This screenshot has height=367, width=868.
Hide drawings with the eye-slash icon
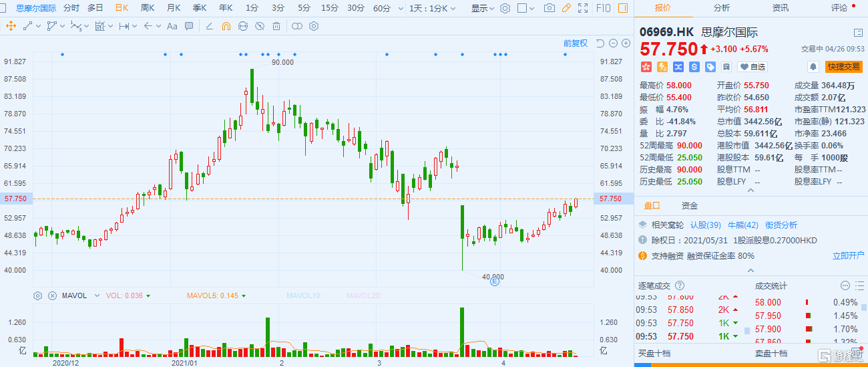259,26
